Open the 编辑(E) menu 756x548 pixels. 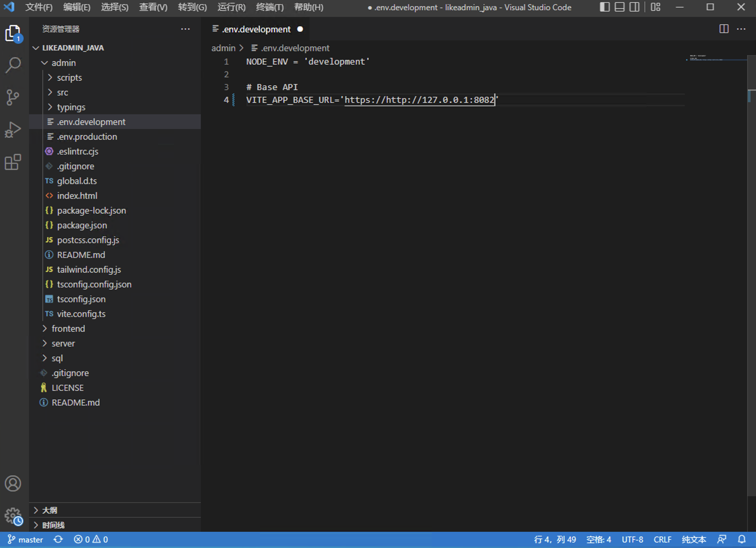77,7
